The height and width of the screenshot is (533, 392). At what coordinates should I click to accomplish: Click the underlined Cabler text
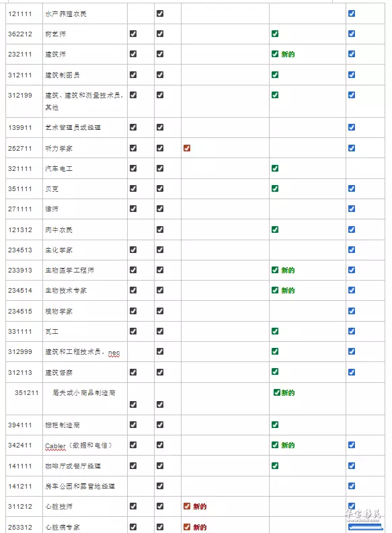click(x=55, y=446)
